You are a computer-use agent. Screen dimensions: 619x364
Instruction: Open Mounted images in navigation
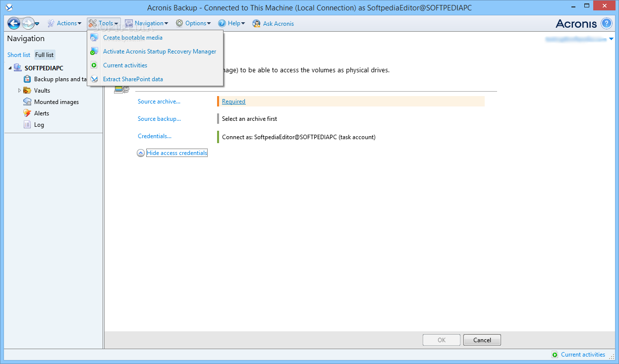(56, 102)
